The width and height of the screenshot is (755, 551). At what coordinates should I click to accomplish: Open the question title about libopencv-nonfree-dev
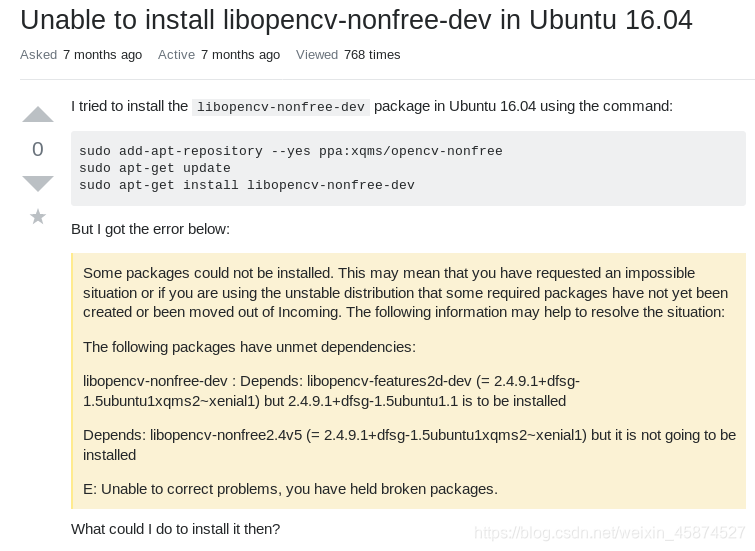click(x=356, y=19)
